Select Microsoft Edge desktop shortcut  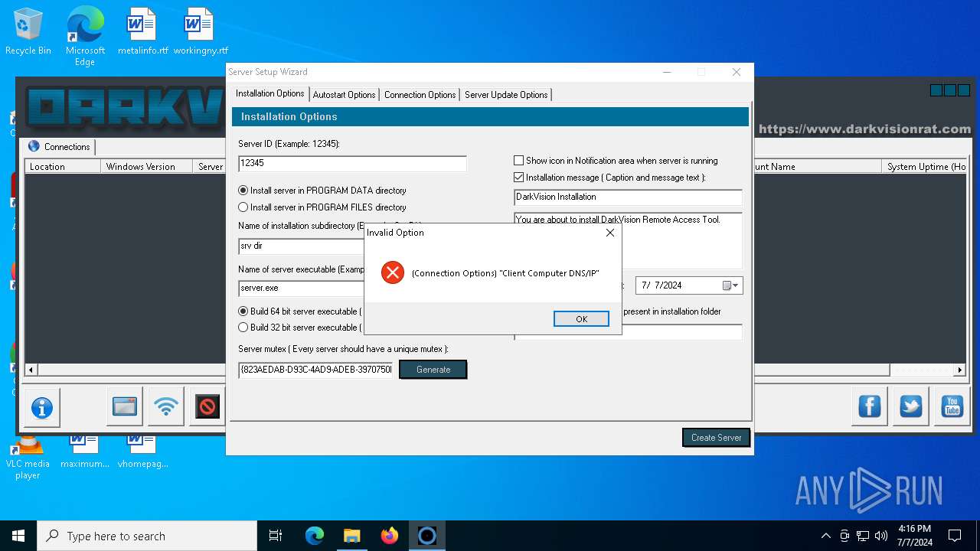coord(85,36)
